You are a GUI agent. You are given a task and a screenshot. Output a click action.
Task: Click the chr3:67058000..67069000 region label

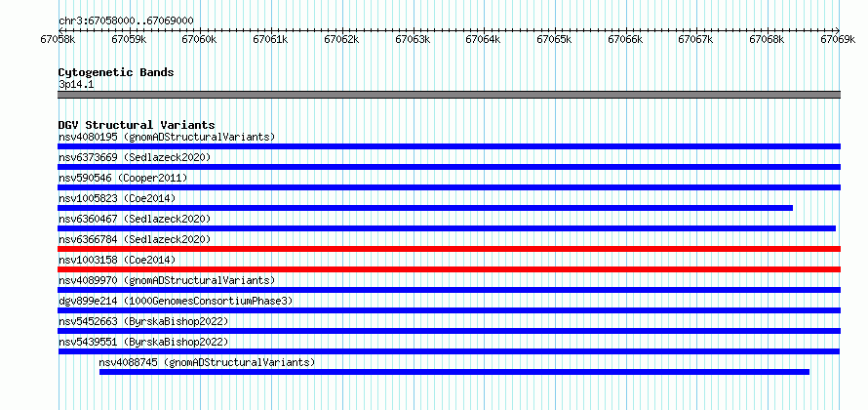coord(126,21)
